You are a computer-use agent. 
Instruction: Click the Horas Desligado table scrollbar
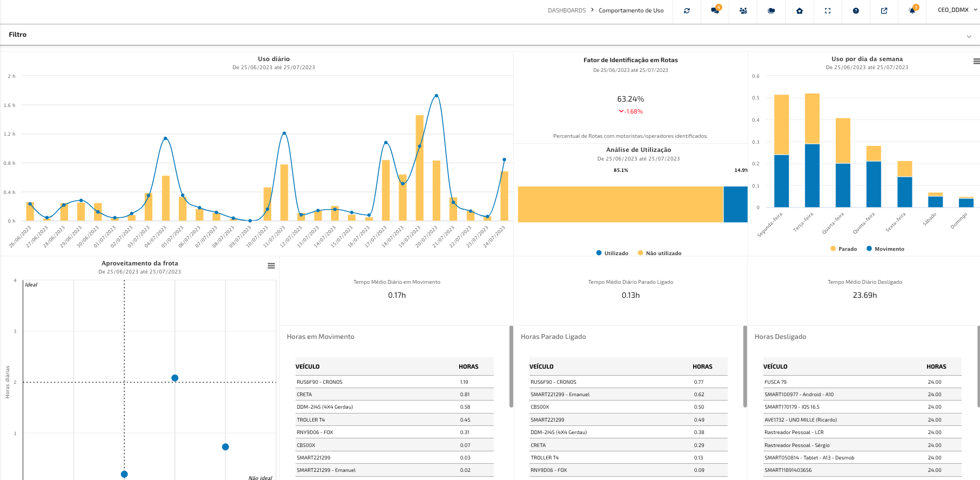click(978, 366)
